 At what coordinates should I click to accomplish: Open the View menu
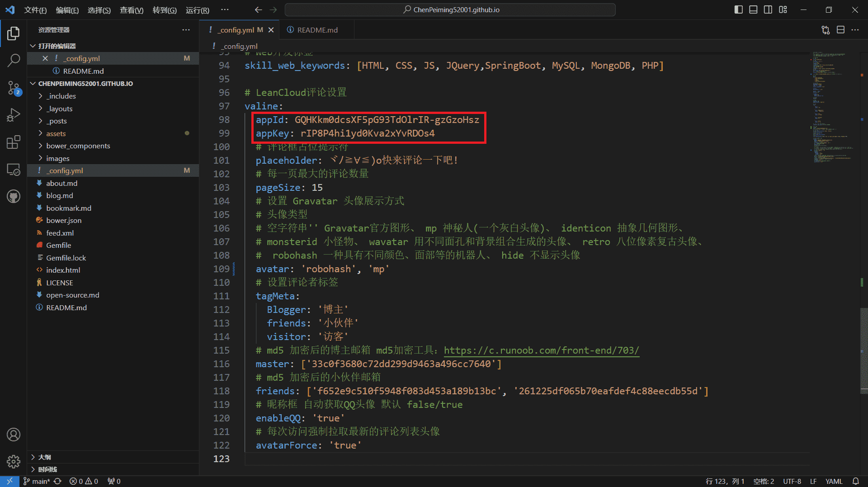132,10
